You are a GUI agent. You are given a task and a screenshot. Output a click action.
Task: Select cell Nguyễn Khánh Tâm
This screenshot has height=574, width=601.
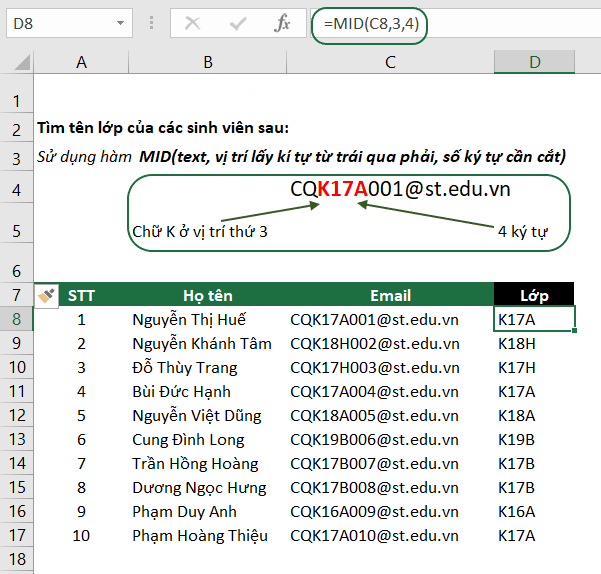[x=208, y=343]
